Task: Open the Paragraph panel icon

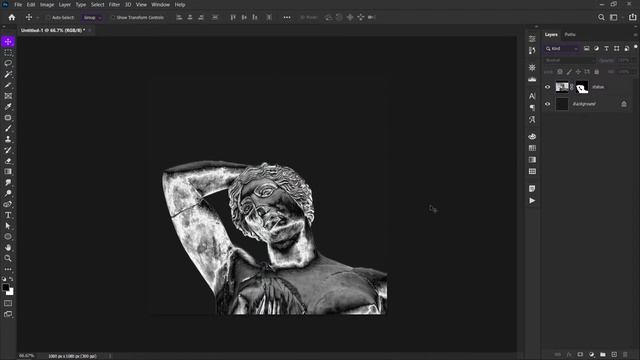Action: point(532,108)
